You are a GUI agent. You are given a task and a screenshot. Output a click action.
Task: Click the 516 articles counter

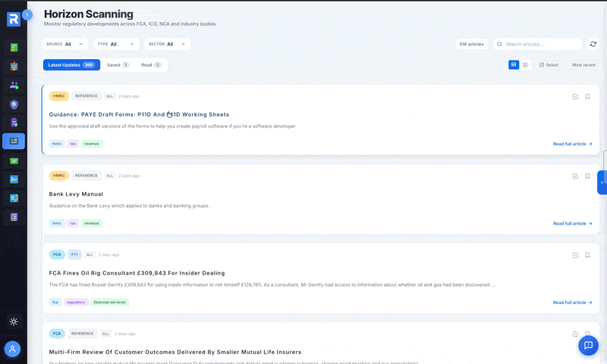471,44
